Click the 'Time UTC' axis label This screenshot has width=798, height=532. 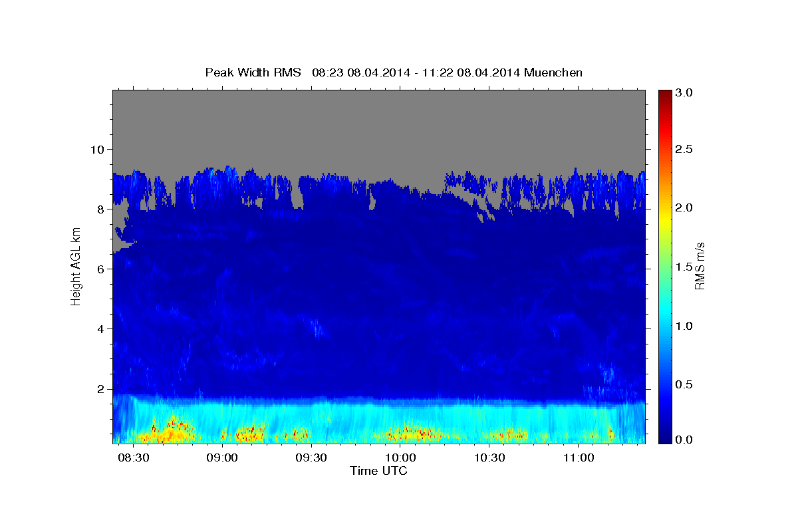click(x=378, y=471)
